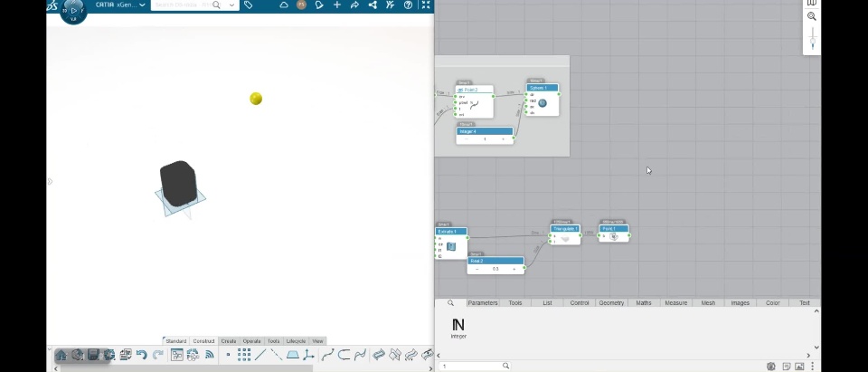Toggle the graph editor panel icon

click(177, 355)
